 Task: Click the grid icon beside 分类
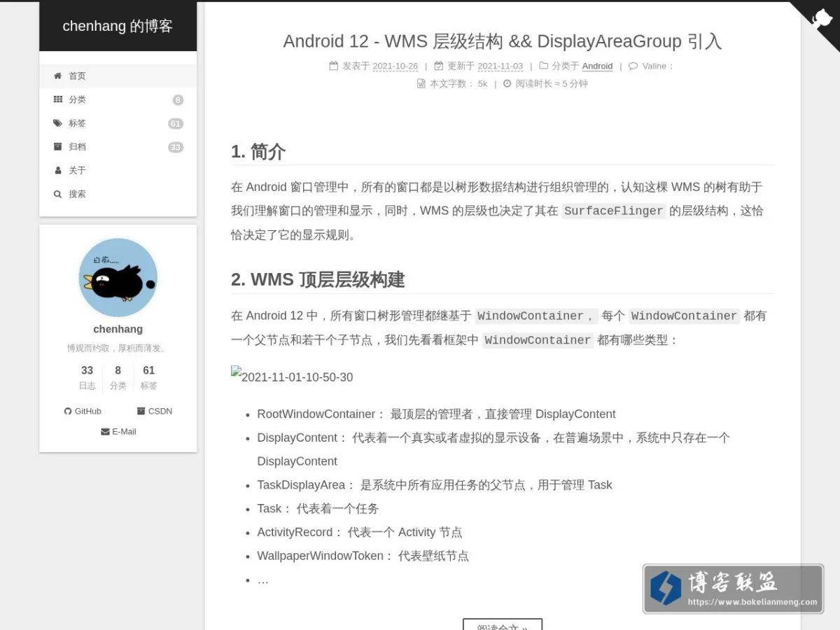click(58, 99)
